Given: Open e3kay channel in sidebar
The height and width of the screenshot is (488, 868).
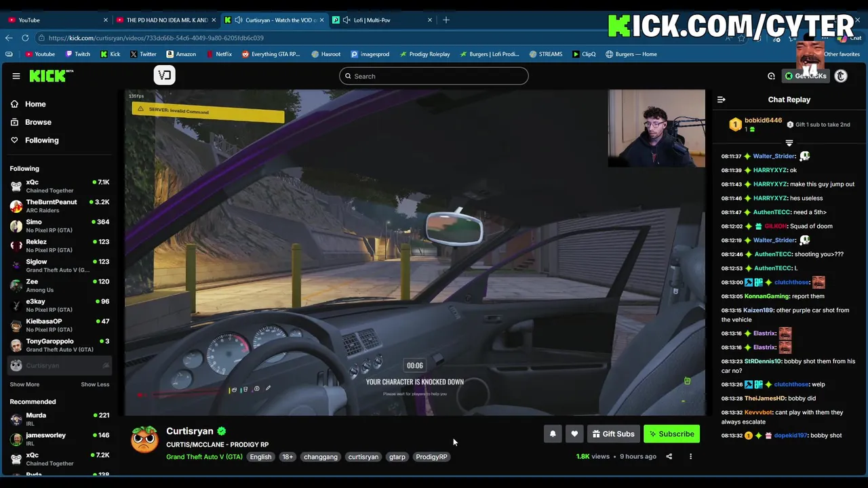Looking at the screenshot, I should (x=60, y=305).
